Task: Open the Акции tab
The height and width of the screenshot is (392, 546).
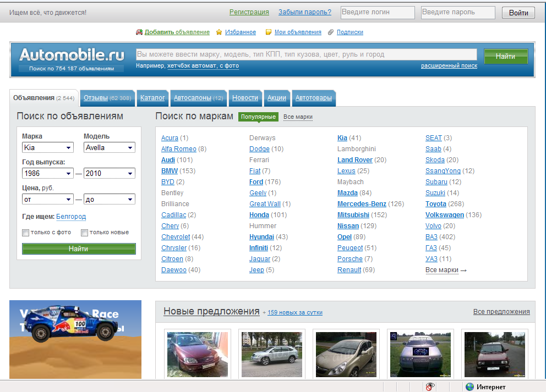Action: click(277, 98)
